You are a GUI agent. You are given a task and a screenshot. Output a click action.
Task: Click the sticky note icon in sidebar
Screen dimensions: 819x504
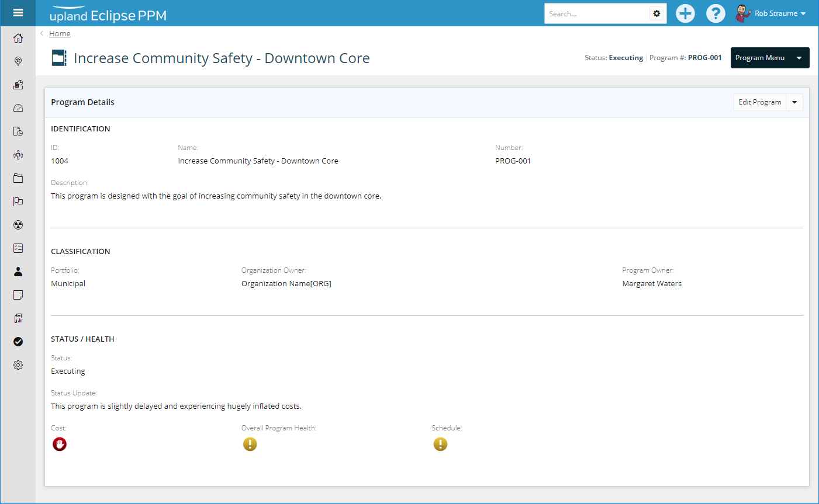(x=18, y=295)
